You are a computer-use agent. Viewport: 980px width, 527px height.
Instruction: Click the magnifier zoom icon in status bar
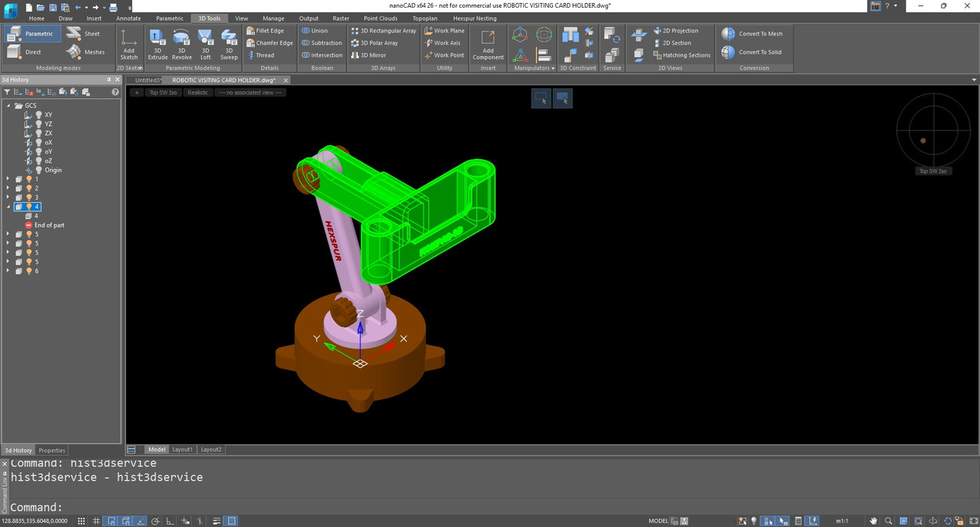889,521
